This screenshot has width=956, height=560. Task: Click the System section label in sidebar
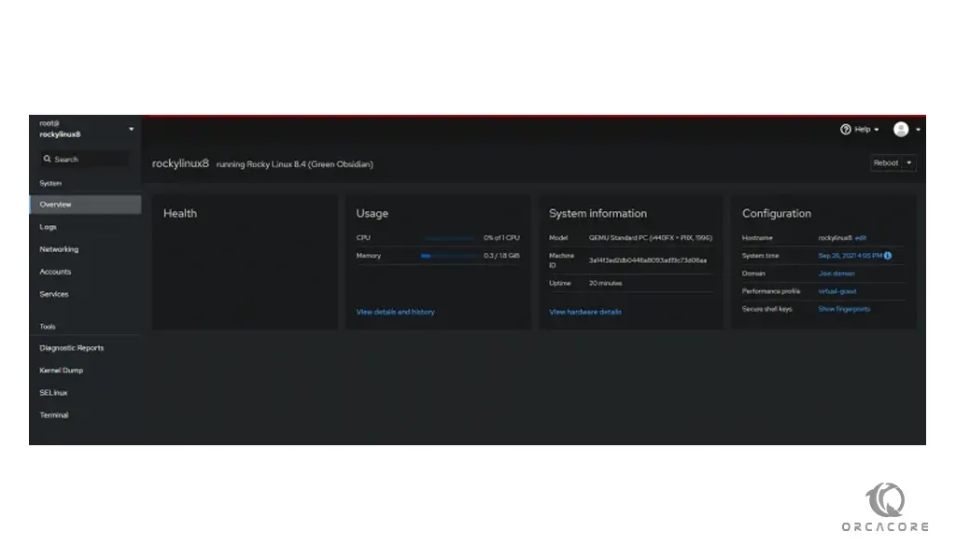[x=50, y=184]
